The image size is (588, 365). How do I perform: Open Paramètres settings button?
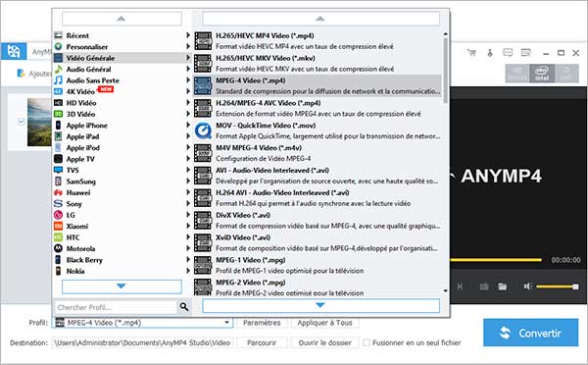tap(262, 323)
